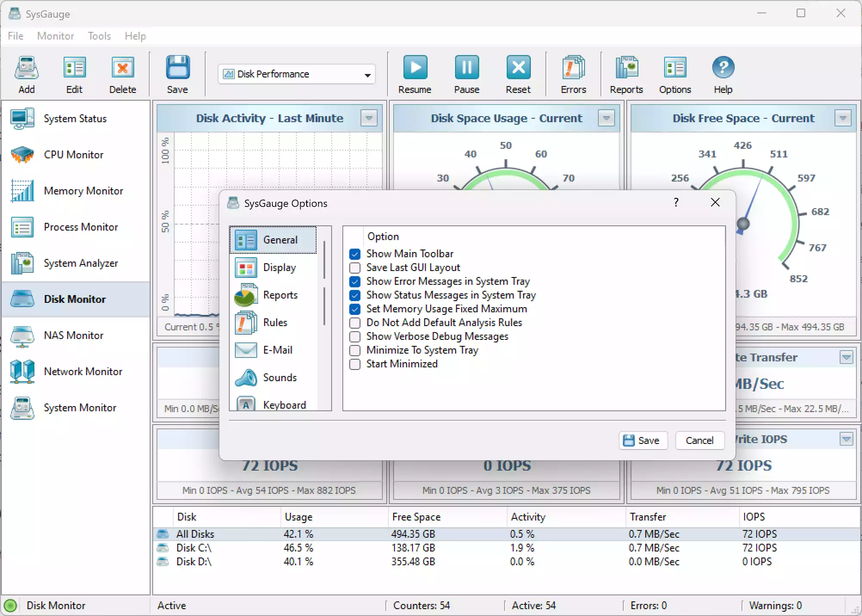
Task: Enable Save Last GUI Layout checkbox
Action: click(355, 268)
